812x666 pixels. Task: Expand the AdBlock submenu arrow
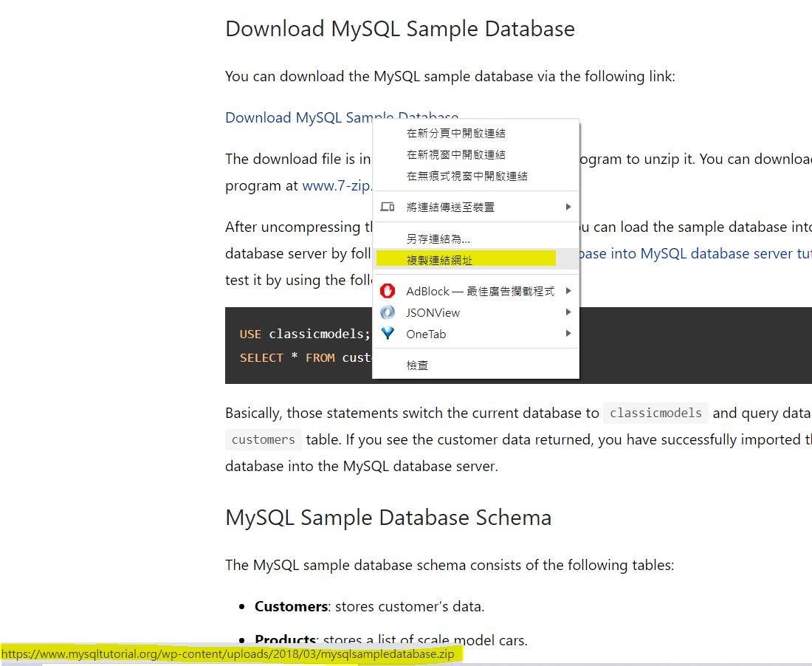[568, 291]
